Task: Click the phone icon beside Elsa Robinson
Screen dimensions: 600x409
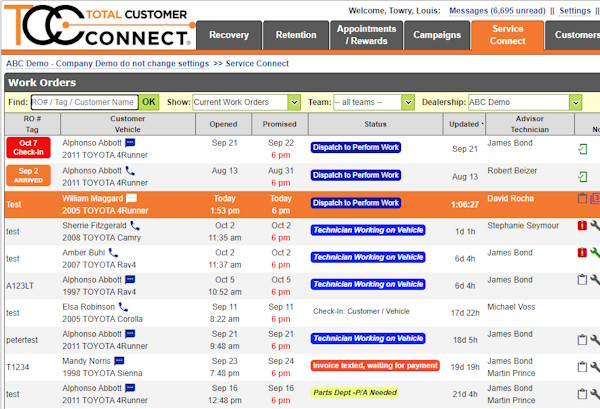Action: point(123,307)
